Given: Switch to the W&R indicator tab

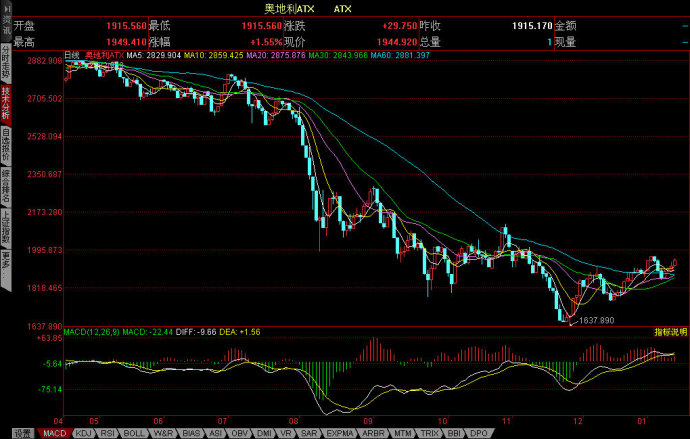Looking at the screenshot, I should point(164,433).
